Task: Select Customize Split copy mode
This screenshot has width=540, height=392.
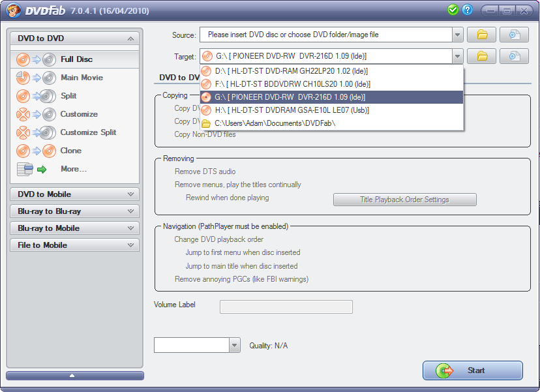Action: click(75, 132)
